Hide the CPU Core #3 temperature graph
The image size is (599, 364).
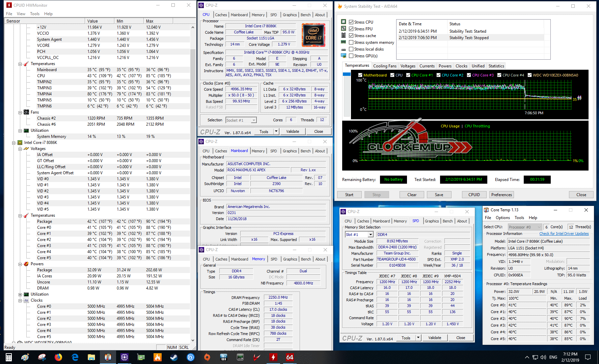[469, 75]
